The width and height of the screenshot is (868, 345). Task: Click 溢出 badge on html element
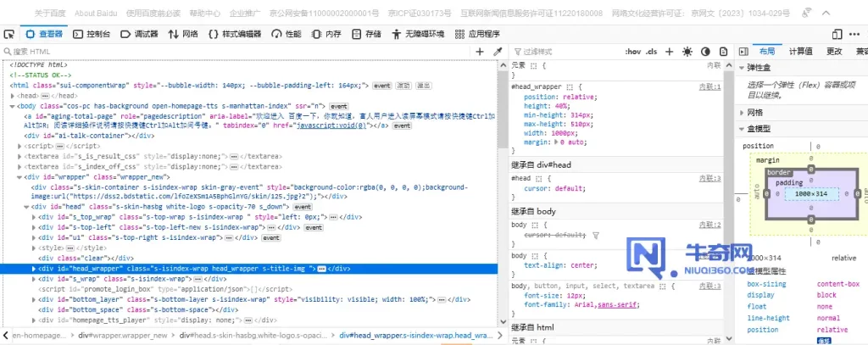pyautogui.click(x=424, y=86)
